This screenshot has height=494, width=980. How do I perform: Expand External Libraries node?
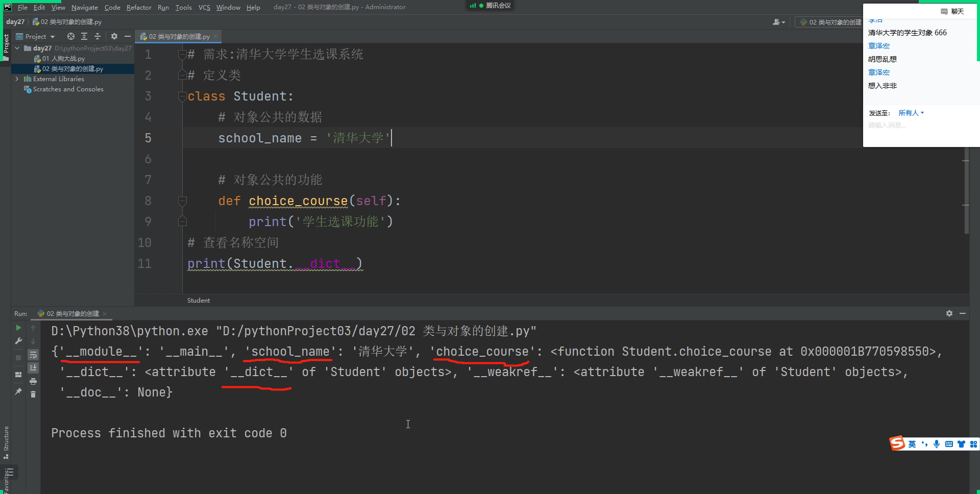(17, 79)
